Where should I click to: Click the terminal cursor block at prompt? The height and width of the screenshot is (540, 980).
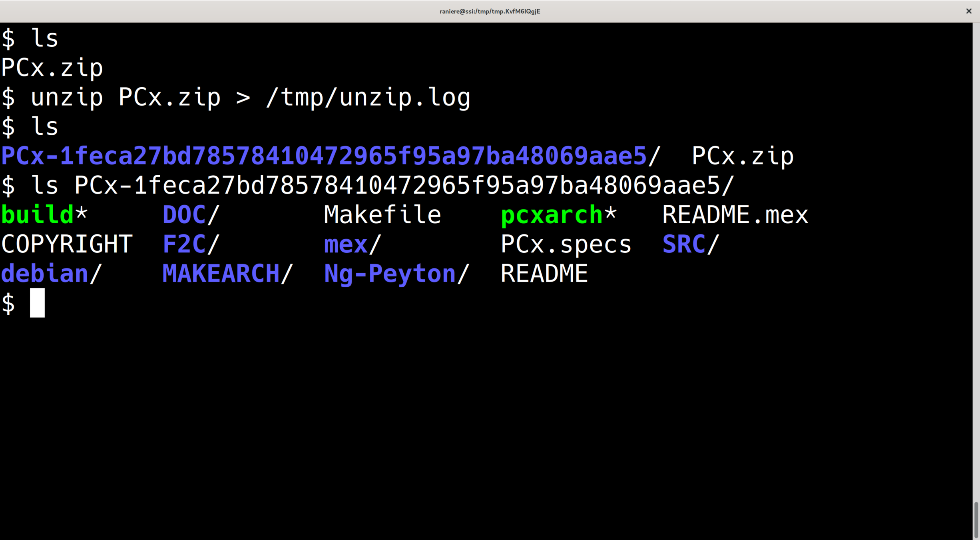click(37, 303)
